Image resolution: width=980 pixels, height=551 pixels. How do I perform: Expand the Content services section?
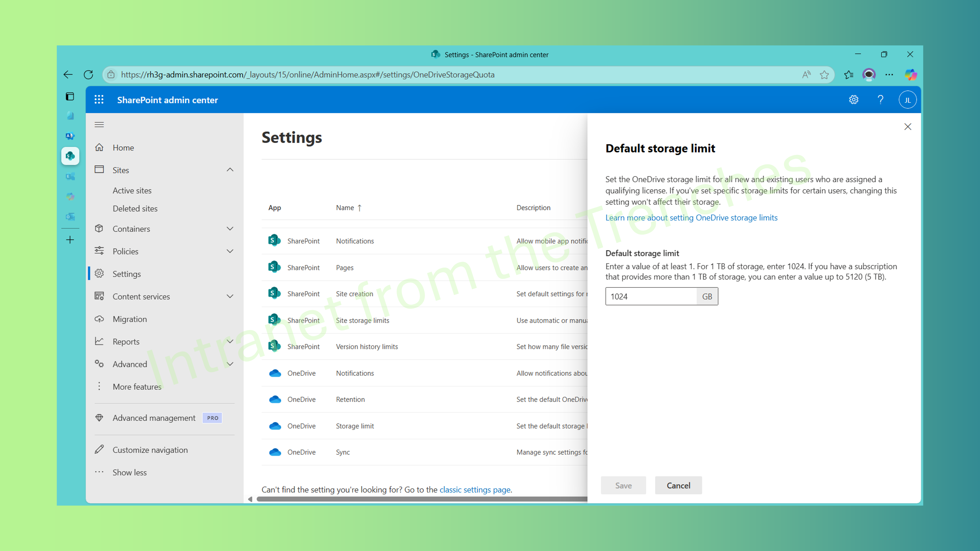point(230,296)
